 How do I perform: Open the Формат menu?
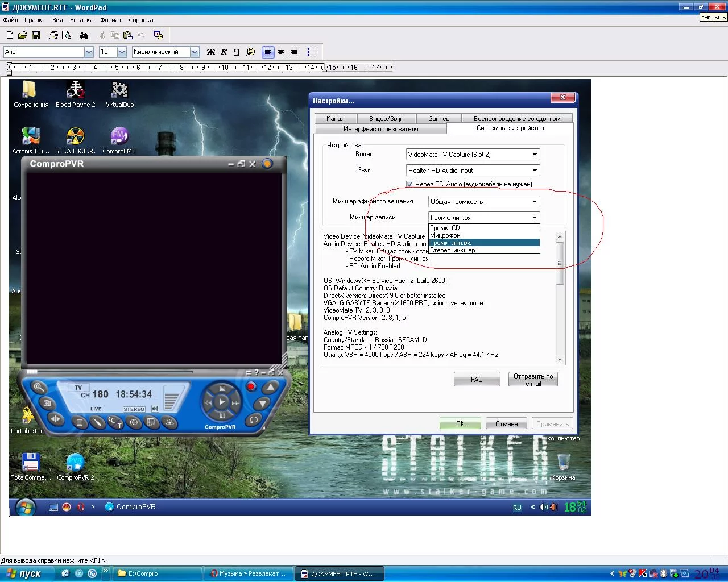[111, 20]
